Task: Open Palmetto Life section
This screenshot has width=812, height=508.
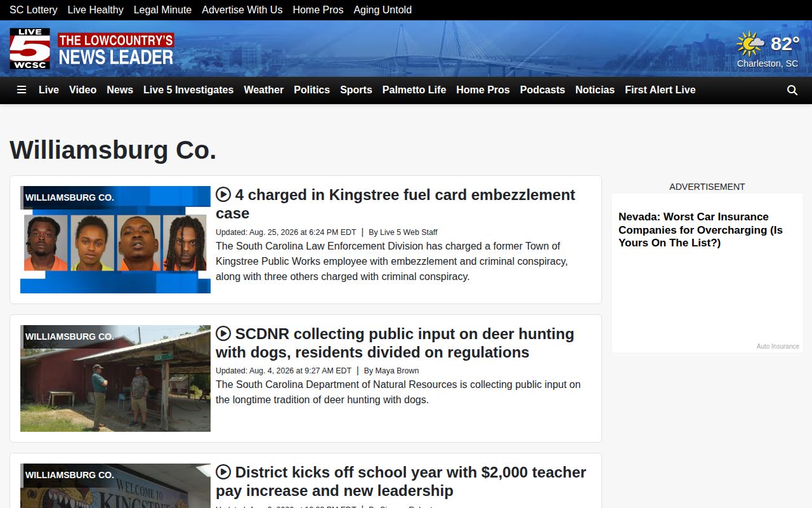Action: click(x=414, y=90)
